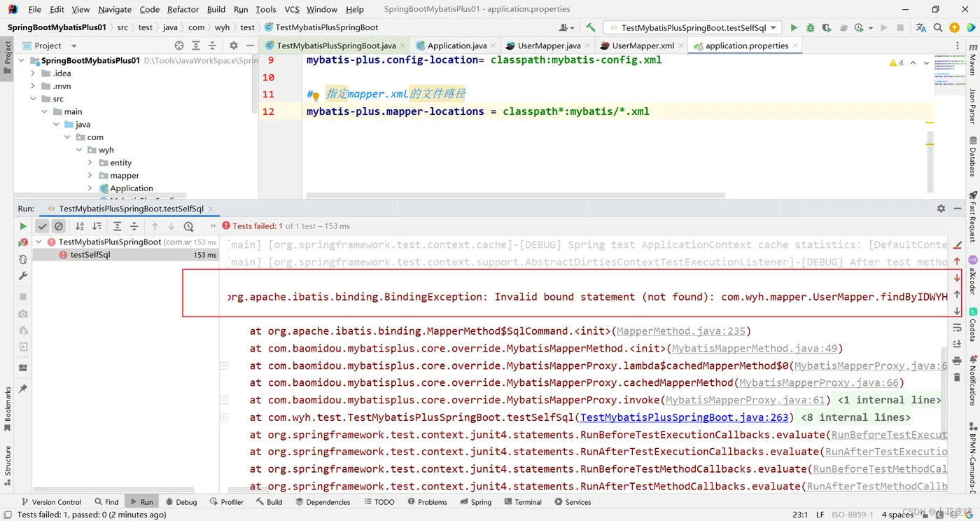Click the green Run button in top toolbar

(x=794, y=28)
